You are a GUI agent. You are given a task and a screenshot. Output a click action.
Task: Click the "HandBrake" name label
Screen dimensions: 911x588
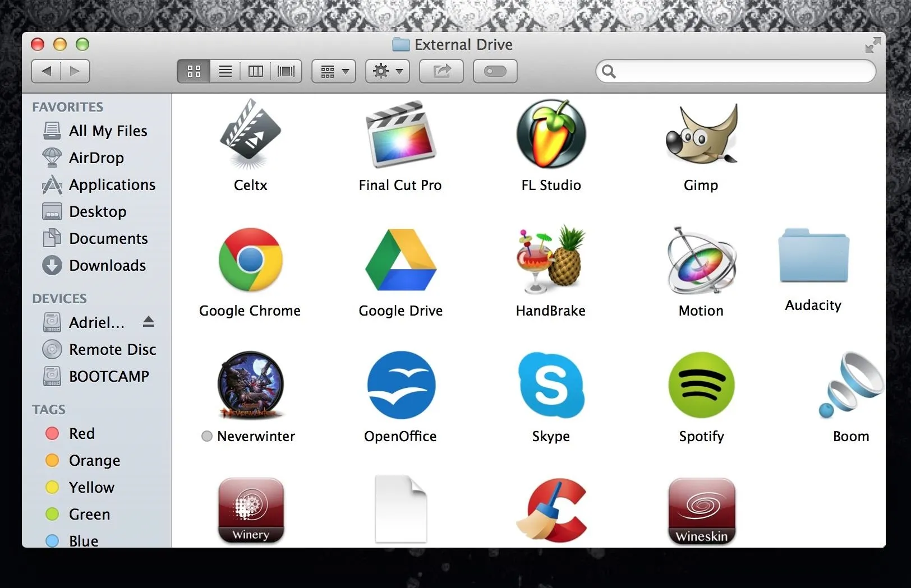point(551,311)
